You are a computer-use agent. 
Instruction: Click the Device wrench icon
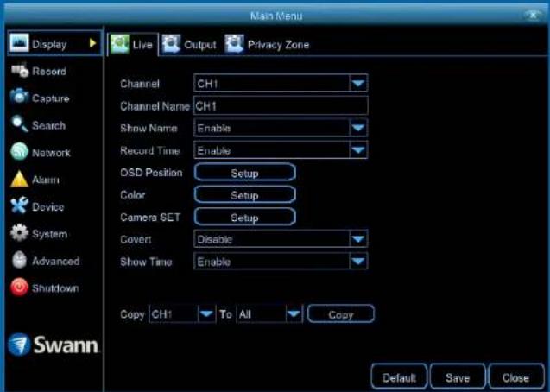click(19, 205)
